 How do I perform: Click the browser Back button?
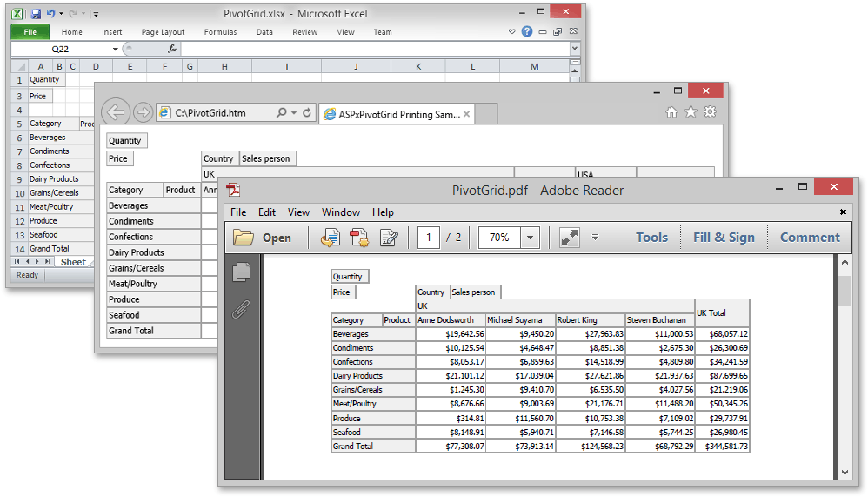pyautogui.click(x=116, y=112)
